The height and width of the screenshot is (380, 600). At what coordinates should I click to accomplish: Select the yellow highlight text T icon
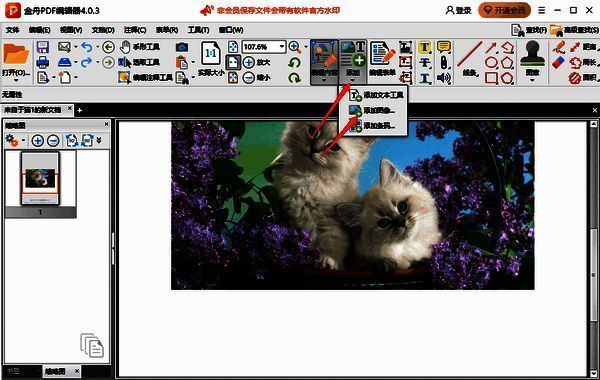click(424, 47)
